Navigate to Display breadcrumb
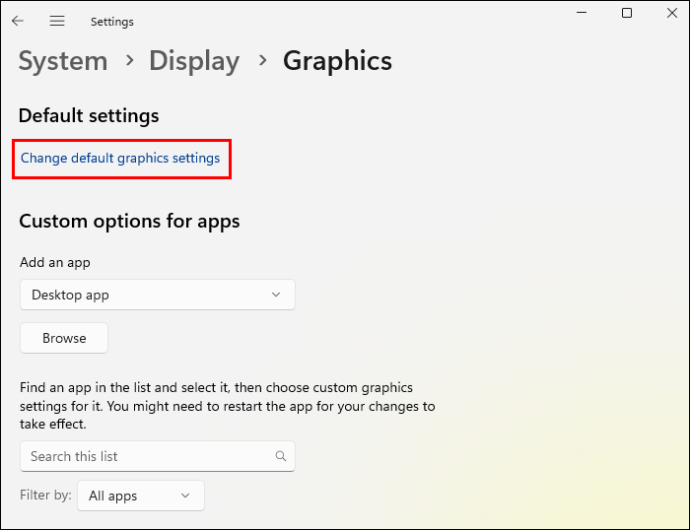 194,61
